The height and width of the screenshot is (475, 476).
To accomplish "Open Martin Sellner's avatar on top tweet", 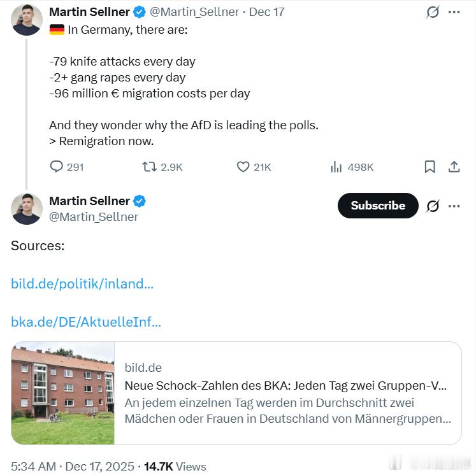I will [x=27, y=19].
